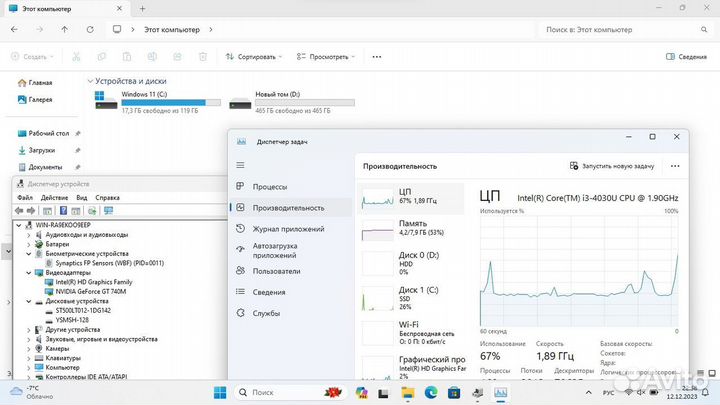
Task: Click the help icon in Device Manager toolbar
Action: coord(63,211)
